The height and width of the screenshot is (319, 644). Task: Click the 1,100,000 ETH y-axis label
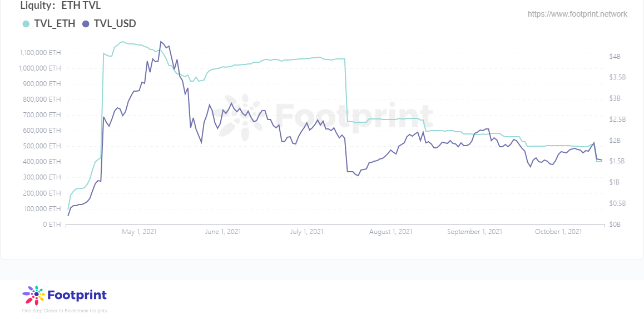point(42,53)
